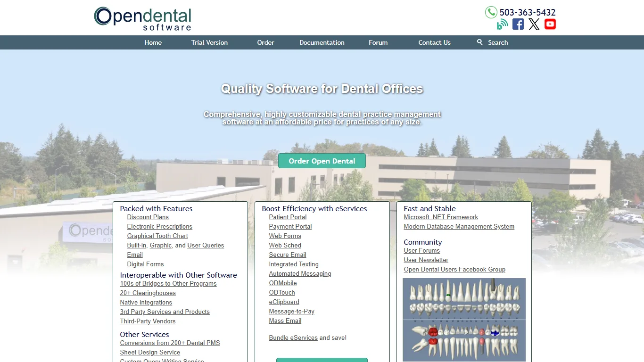Open Microsoft .NET Framework link
The height and width of the screenshot is (362, 644).
[x=441, y=217]
